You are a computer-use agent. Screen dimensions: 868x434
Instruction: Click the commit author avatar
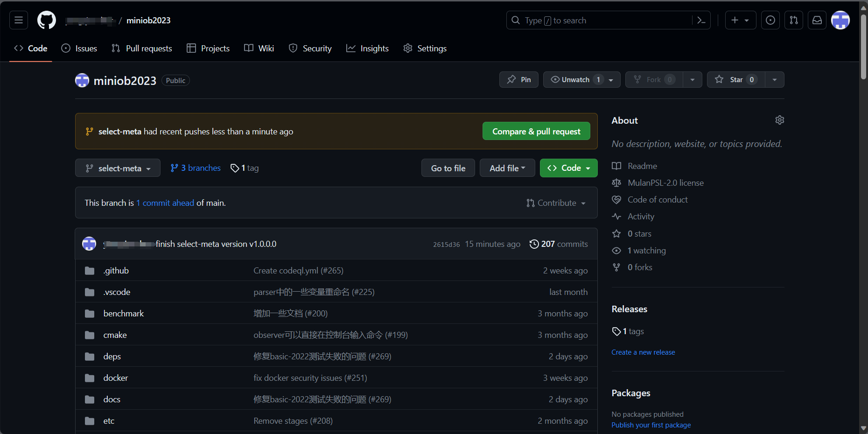click(x=89, y=244)
